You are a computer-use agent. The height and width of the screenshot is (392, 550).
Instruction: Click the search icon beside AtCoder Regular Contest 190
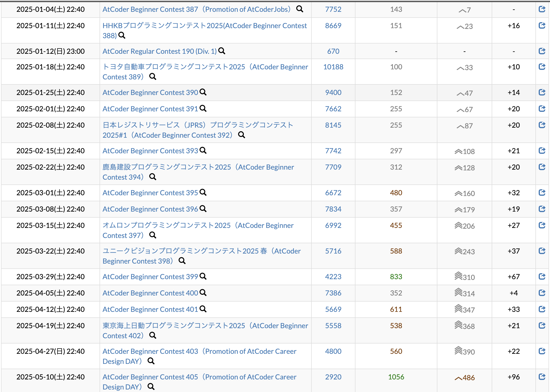(222, 51)
